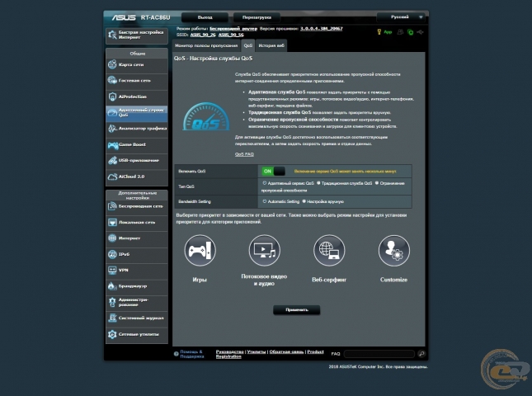This screenshot has width=532, height=396.
Task: Click the green network status icon
Action: tap(410, 32)
